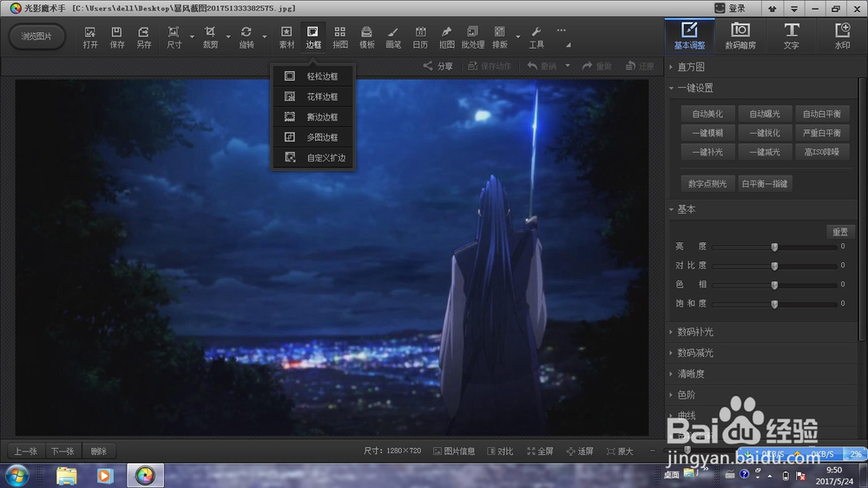The width and height of the screenshot is (868, 488).
Task: Click the 另存 save-as icon
Action: tap(143, 37)
